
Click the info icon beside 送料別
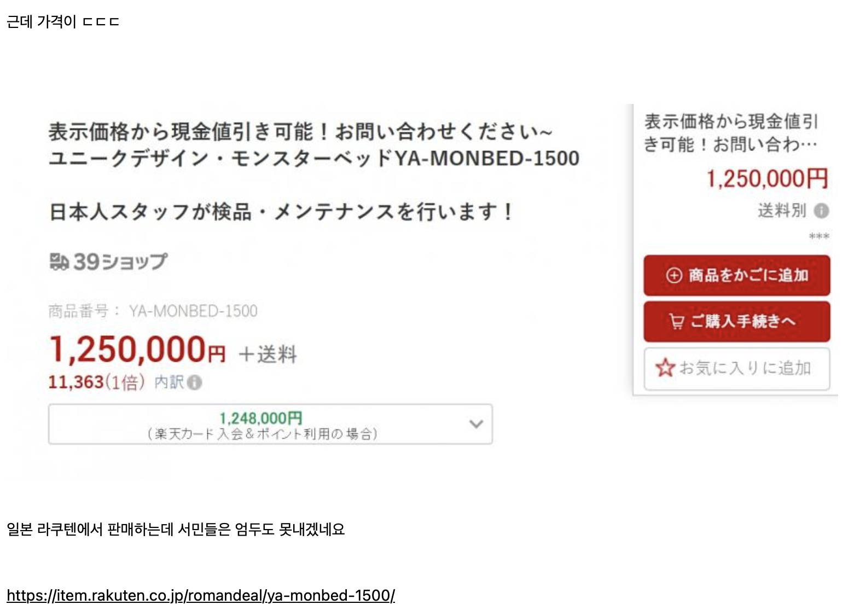point(821,211)
